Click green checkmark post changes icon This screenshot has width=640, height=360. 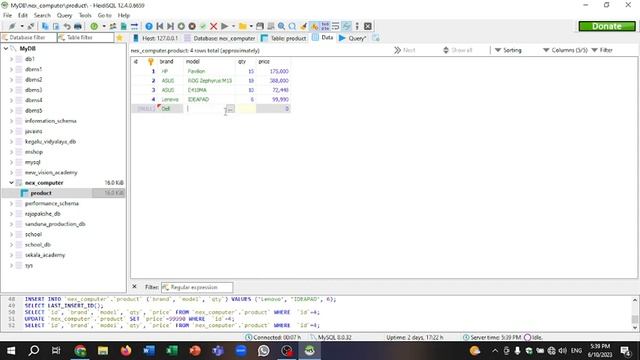(x=203, y=26)
